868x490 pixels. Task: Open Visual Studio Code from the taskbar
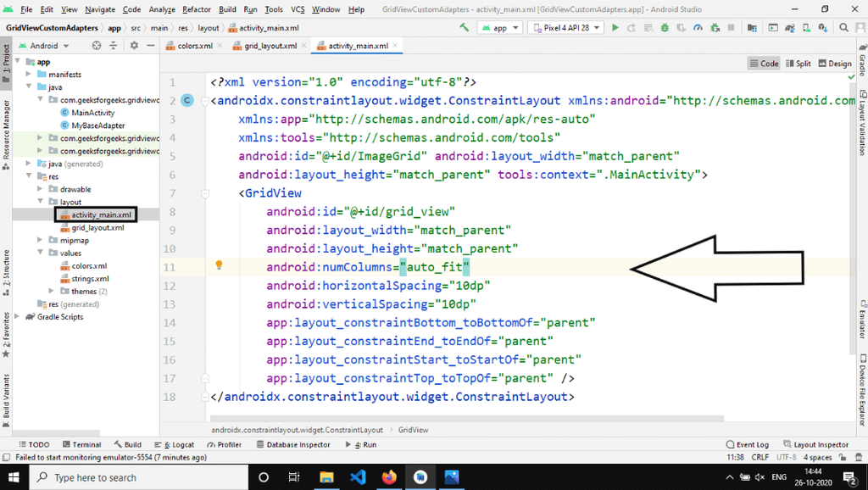[357, 477]
